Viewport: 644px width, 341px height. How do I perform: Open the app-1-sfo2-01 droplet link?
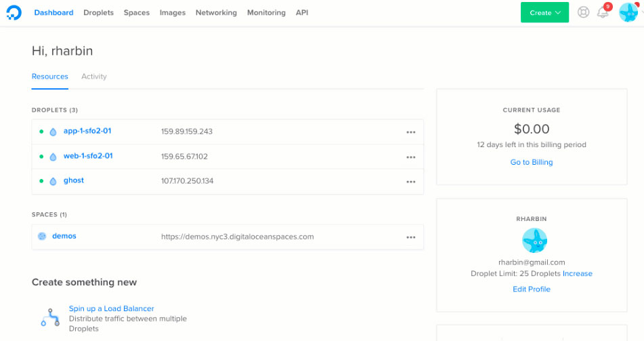[87, 131]
